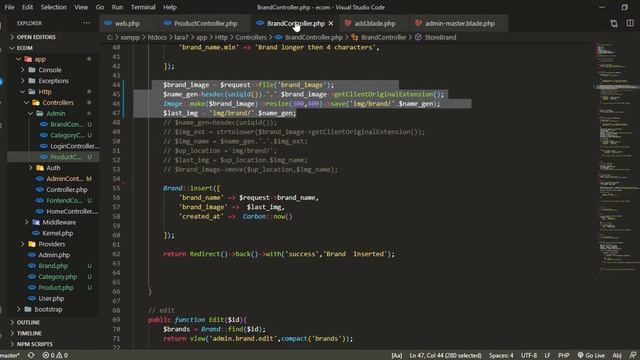The width and height of the screenshot is (640, 360).
Task: Switch to the web.php tab
Action: point(127,23)
